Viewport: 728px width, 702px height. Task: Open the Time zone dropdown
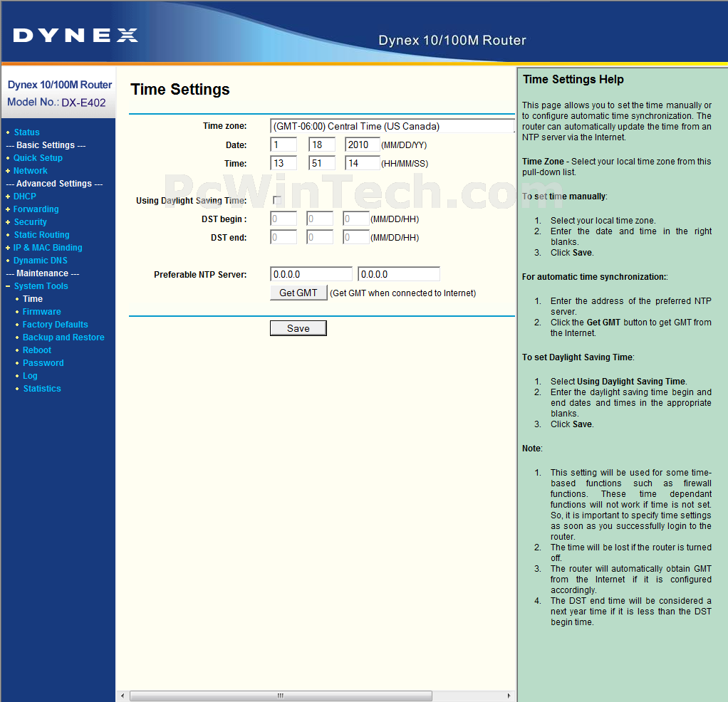[392, 126]
